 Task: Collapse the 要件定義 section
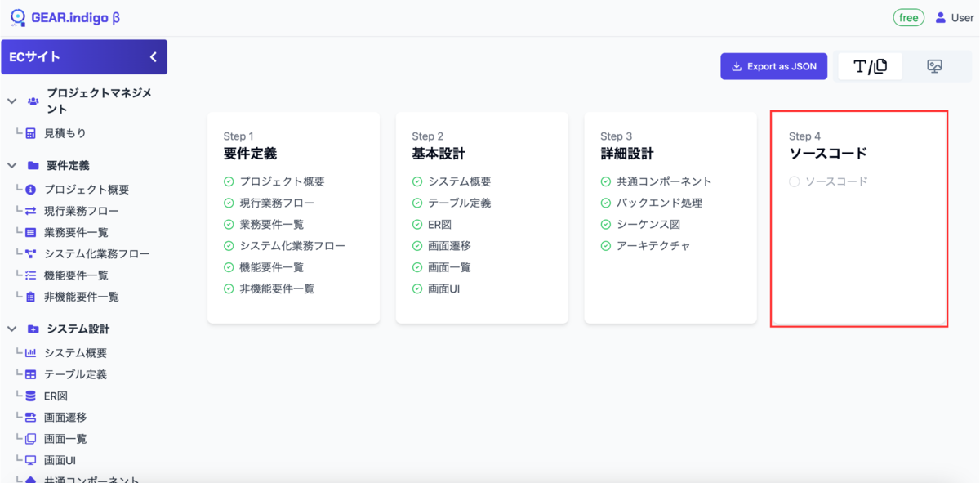(x=12, y=165)
